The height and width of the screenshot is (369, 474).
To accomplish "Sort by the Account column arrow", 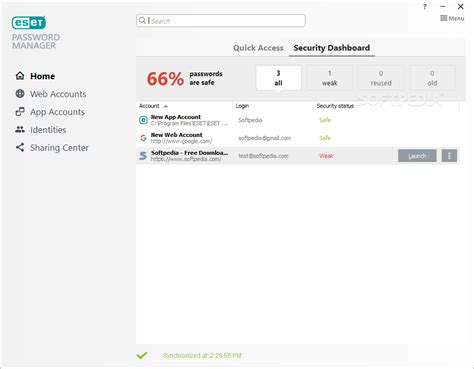I will coord(166,106).
